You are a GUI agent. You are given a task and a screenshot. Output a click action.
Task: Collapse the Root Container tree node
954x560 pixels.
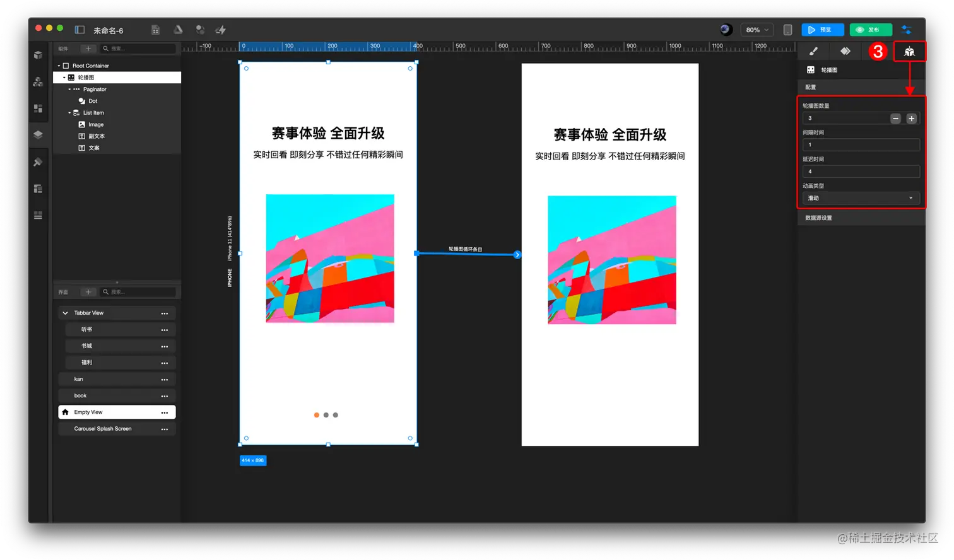(59, 66)
